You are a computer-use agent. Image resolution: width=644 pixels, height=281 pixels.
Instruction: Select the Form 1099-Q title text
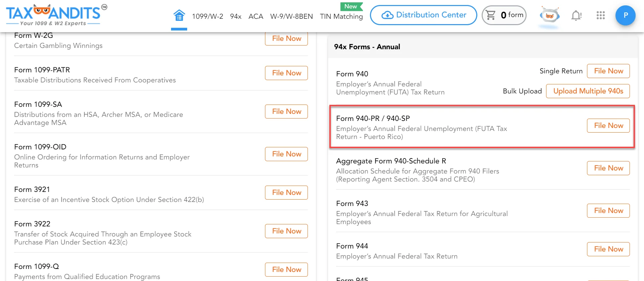37,267
